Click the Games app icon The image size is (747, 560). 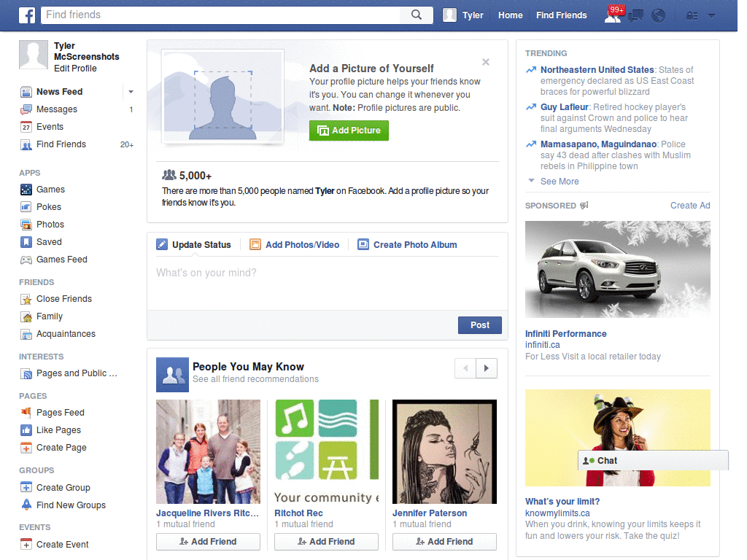click(26, 190)
